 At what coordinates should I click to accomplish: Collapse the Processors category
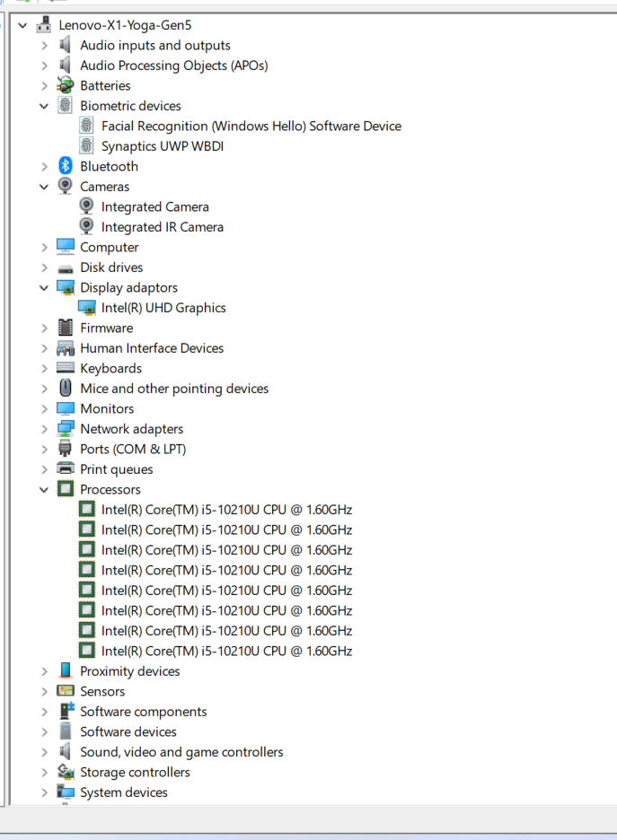coord(44,490)
